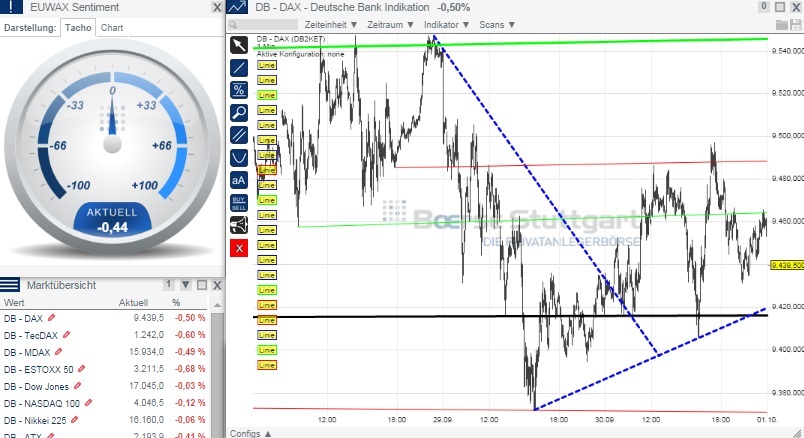Switch sentiment display to Chart tab
804x438 pixels.
[112, 28]
